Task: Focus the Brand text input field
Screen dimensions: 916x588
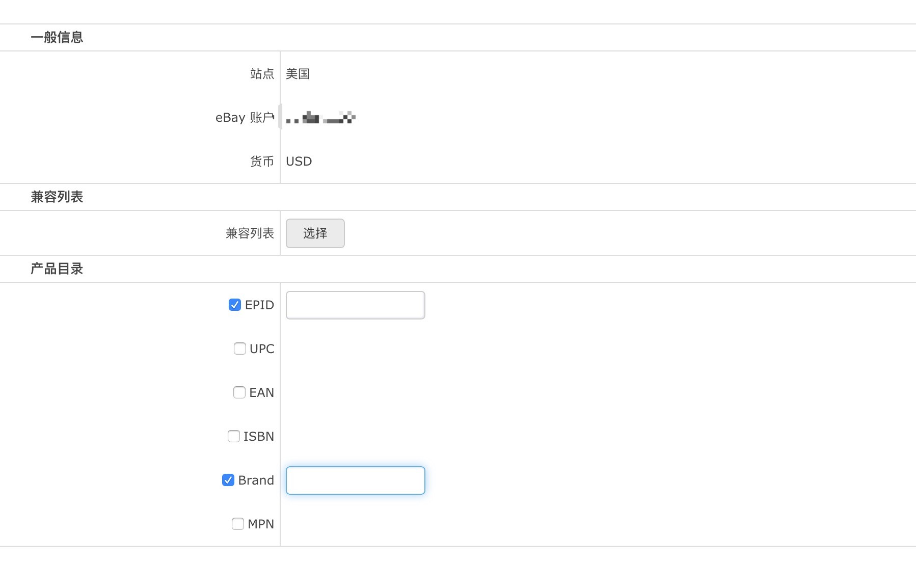Action: pyautogui.click(x=355, y=480)
